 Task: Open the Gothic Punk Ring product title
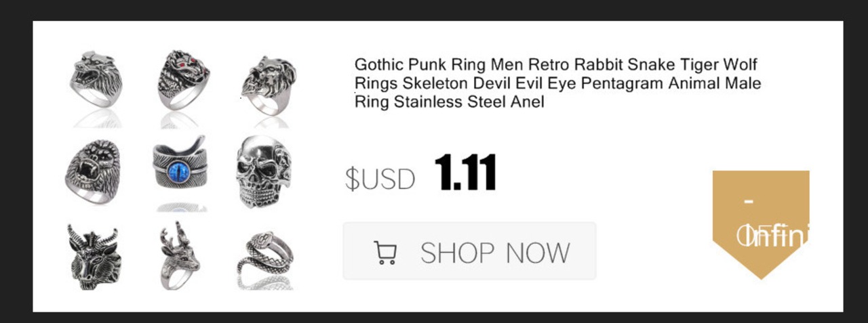[557, 83]
